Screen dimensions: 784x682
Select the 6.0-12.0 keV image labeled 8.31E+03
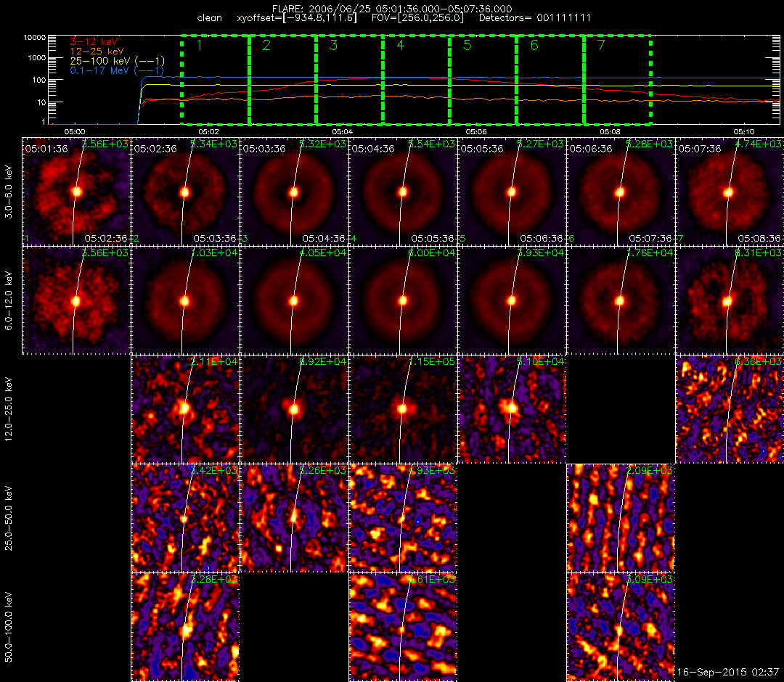730,300
